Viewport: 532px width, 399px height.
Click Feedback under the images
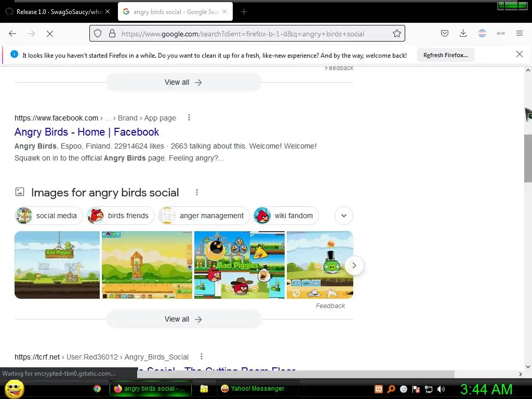point(330,305)
